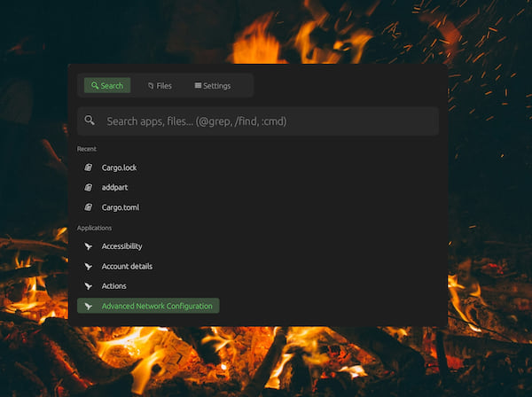Screen dimensions: 532x397
Task: Select the Search tab
Action: [x=107, y=86]
